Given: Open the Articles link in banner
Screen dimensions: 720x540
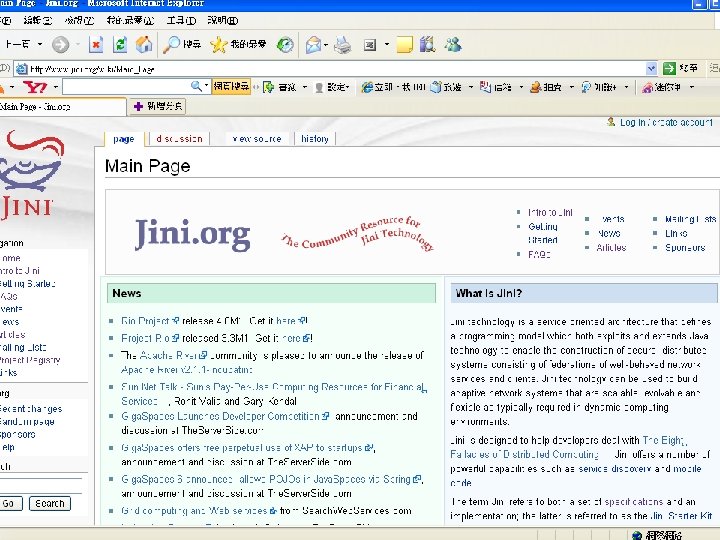Looking at the screenshot, I should [611, 248].
